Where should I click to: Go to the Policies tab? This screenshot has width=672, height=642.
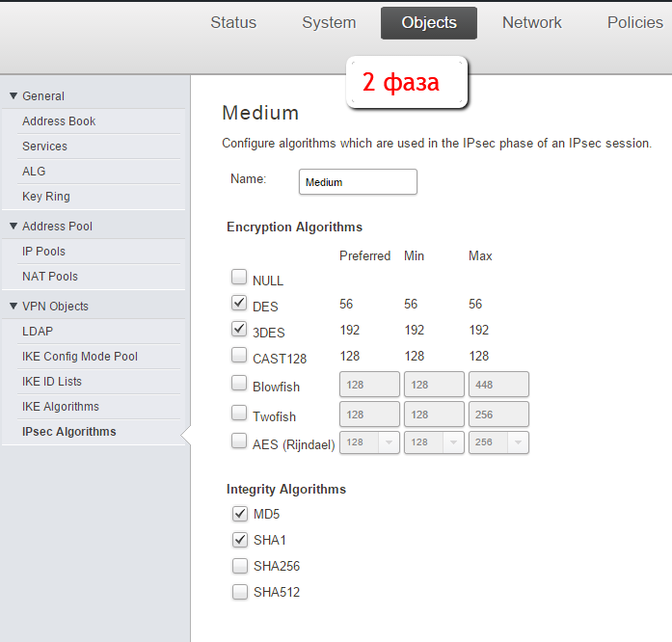click(634, 23)
